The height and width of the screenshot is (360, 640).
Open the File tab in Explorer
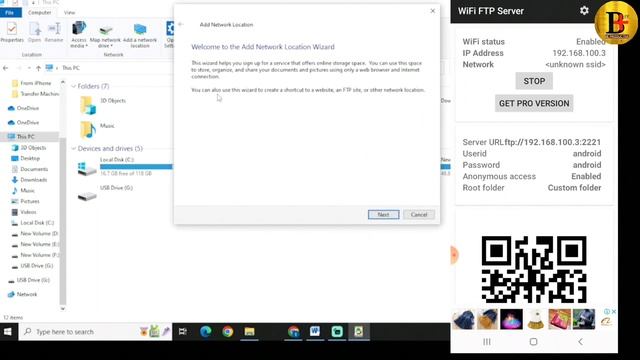tap(10, 13)
